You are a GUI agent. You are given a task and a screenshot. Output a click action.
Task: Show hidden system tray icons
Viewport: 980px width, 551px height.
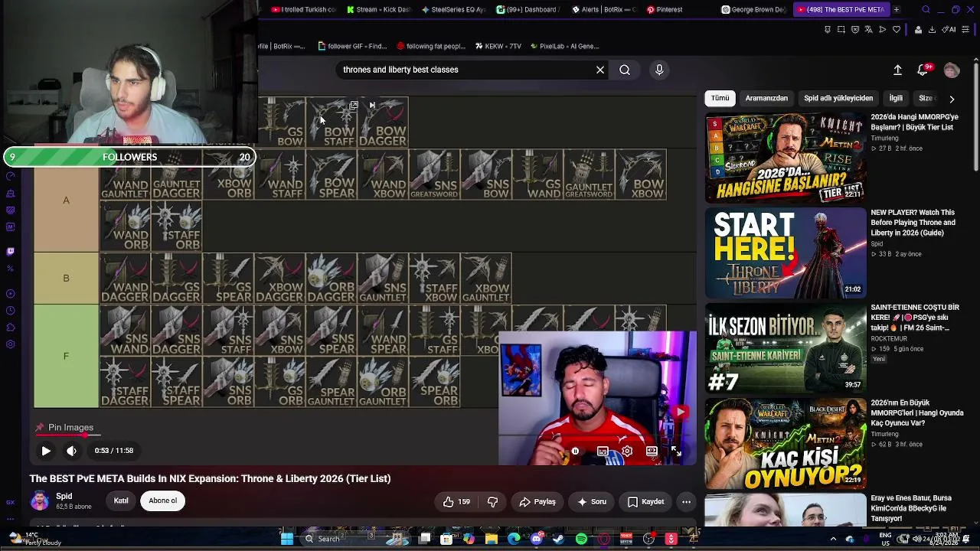click(x=833, y=539)
